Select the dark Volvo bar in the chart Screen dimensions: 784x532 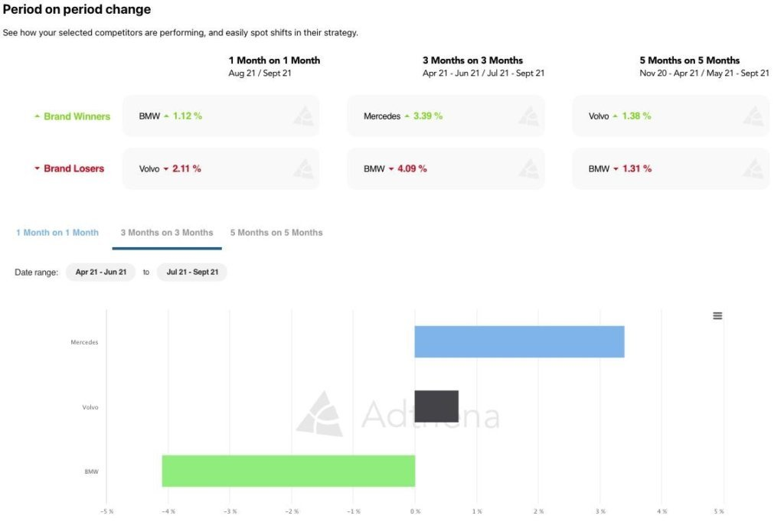436,406
